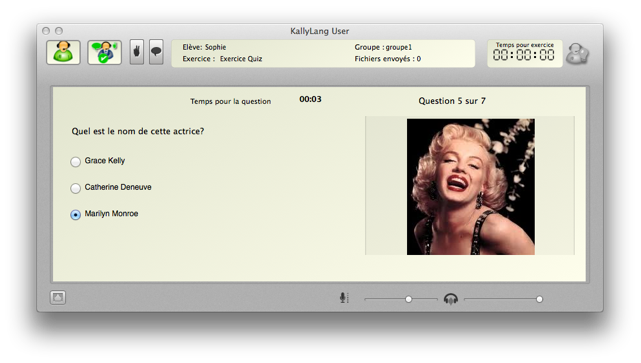The height and width of the screenshot is (363, 641).
Task: Open the teacher call icon with checkmark
Action: (104, 52)
